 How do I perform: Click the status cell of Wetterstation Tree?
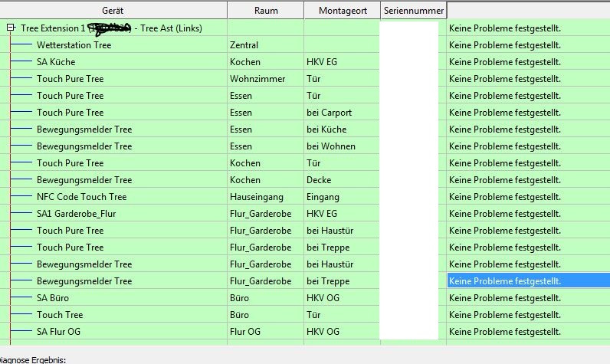[x=528, y=45]
